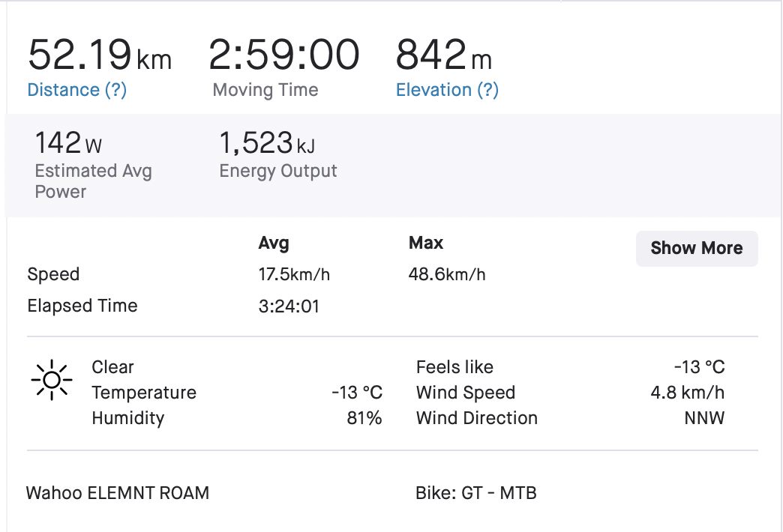783x532 pixels.
Task: Click the 3:24:01 elapsed time value
Action: coord(289,306)
